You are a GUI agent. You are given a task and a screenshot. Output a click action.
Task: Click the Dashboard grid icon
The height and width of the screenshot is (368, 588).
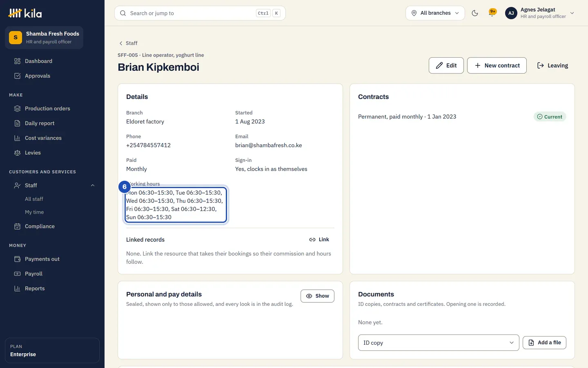(17, 61)
